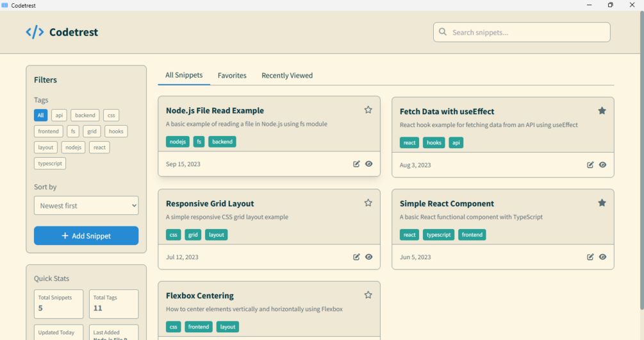This screenshot has width=644, height=340.
Task: Star the Flexbox Centering snippet
Action: (368, 295)
